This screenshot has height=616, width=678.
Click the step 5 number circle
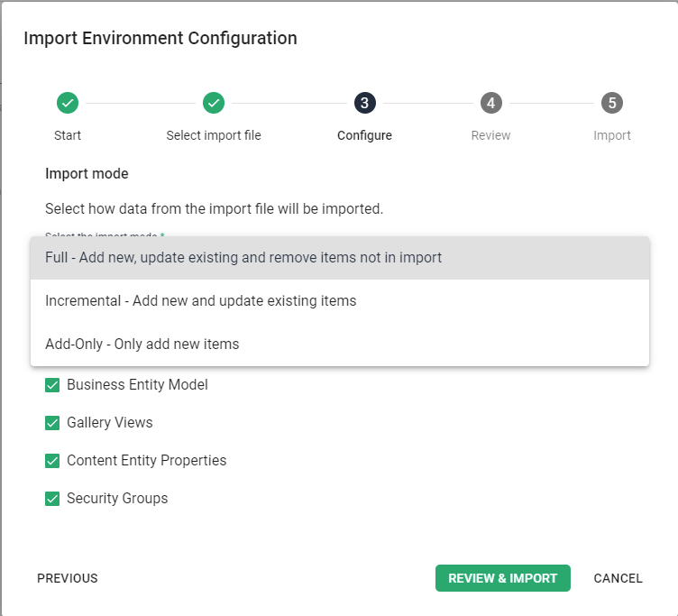612,103
